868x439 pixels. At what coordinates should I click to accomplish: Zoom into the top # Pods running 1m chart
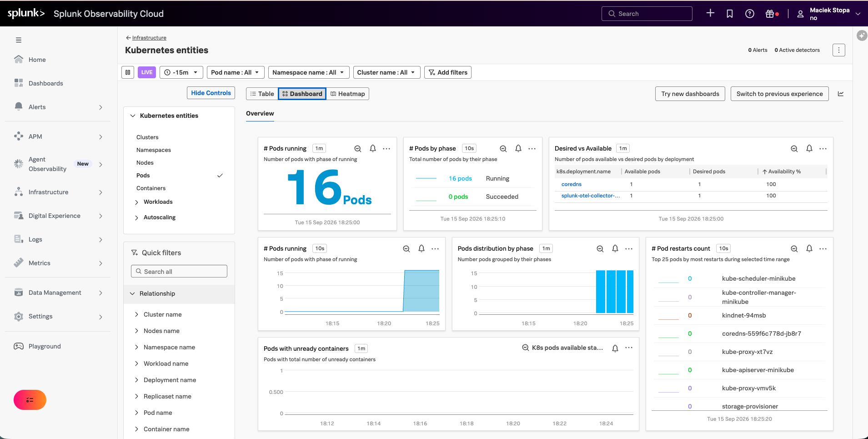point(358,149)
